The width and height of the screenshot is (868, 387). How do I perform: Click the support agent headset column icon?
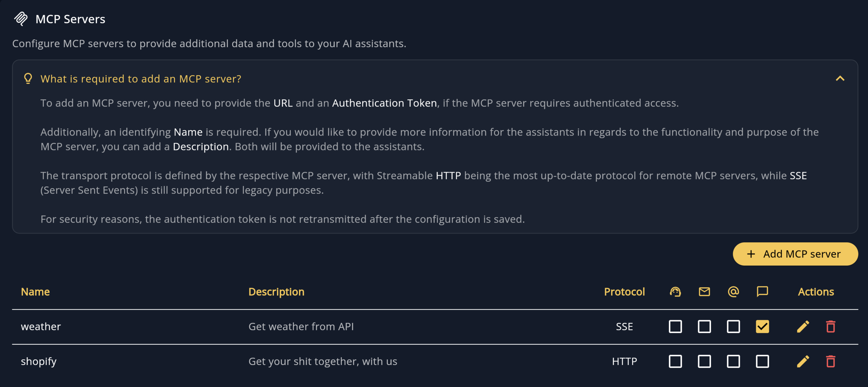point(675,292)
